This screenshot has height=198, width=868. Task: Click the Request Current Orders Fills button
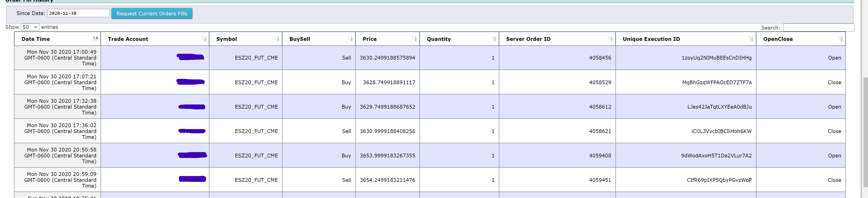152,14
